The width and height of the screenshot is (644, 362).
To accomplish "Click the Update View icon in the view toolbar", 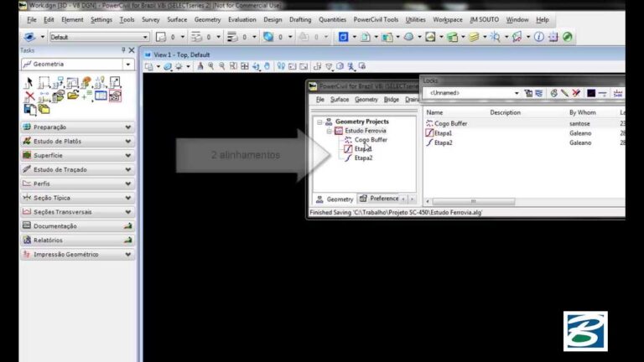I will point(200,66).
